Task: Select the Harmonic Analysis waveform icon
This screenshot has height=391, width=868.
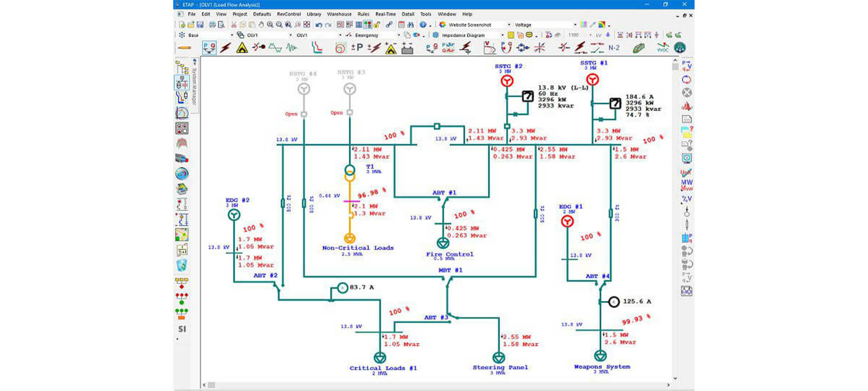Action: click(x=275, y=47)
